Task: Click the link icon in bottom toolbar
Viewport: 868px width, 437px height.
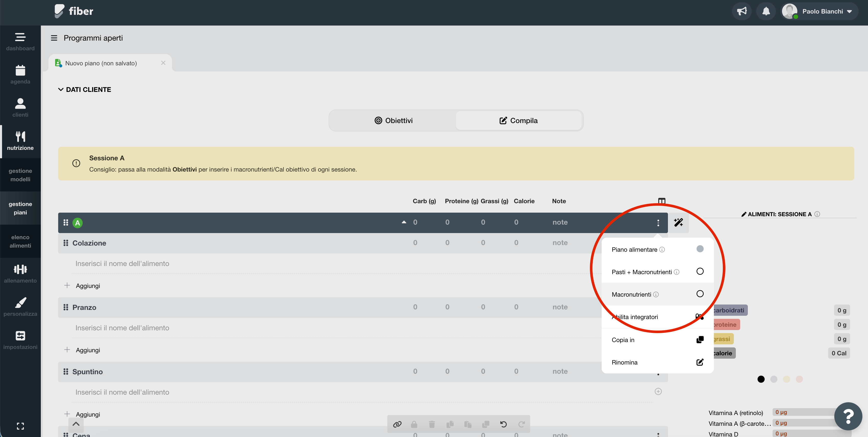Action: [397, 424]
